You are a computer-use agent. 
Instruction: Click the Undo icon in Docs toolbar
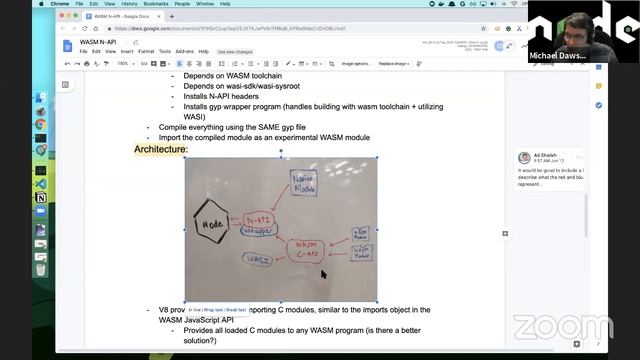[x=67, y=64]
